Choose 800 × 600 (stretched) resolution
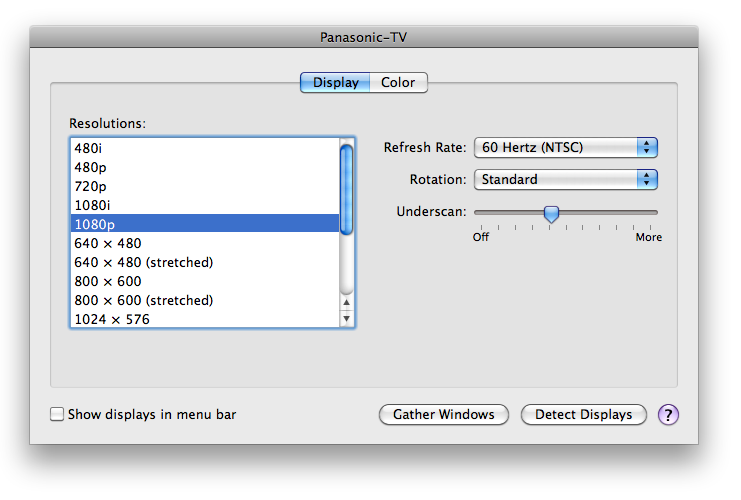The image size is (741, 500). coord(205,300)
